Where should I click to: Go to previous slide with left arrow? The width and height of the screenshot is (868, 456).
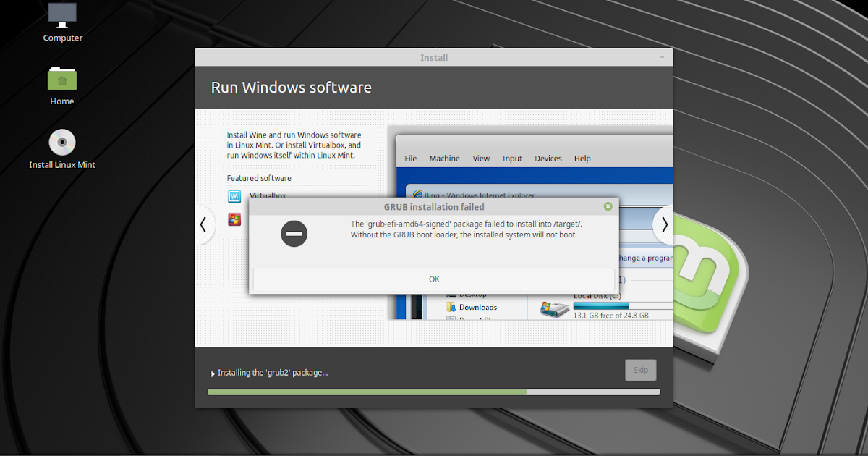pos(203,224)
